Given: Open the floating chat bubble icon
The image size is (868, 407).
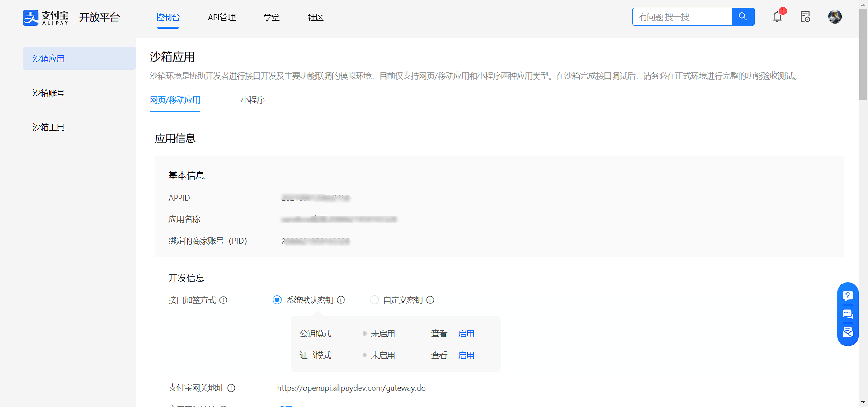Looking at the screenshot, I should 848,314.
